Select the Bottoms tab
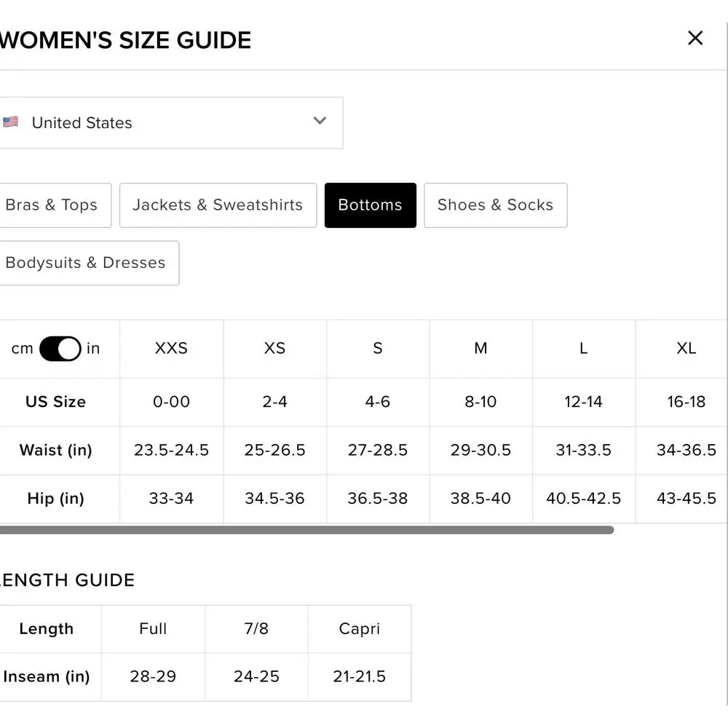 click(x=371, y=205)
